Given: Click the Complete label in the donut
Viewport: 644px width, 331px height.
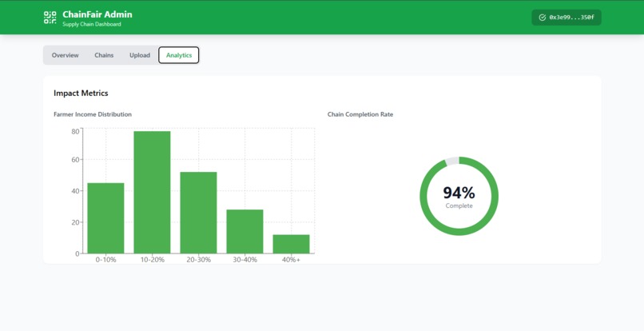Looking at the screenshot, I should (x=459, y=205).
